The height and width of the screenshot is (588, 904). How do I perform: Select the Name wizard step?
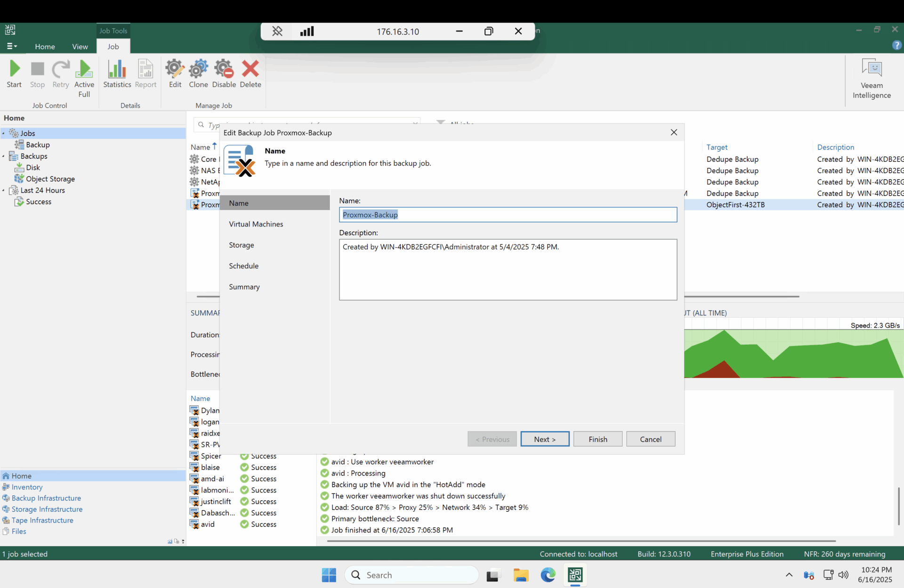coord(274,203)
